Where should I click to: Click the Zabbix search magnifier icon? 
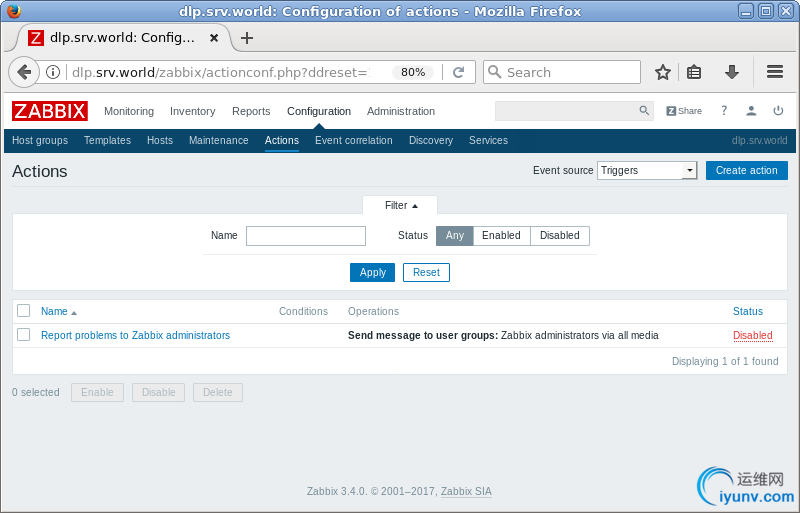(644, 110)
